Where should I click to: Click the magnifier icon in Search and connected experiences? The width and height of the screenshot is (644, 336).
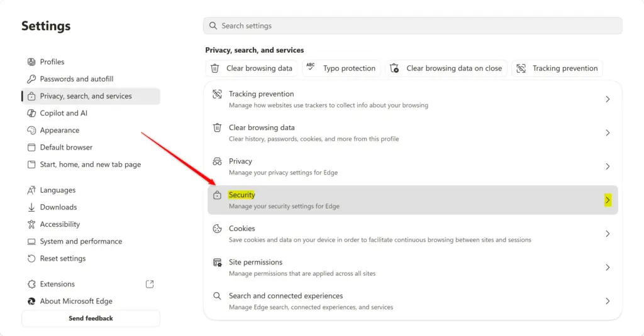(x=217, y=296)
